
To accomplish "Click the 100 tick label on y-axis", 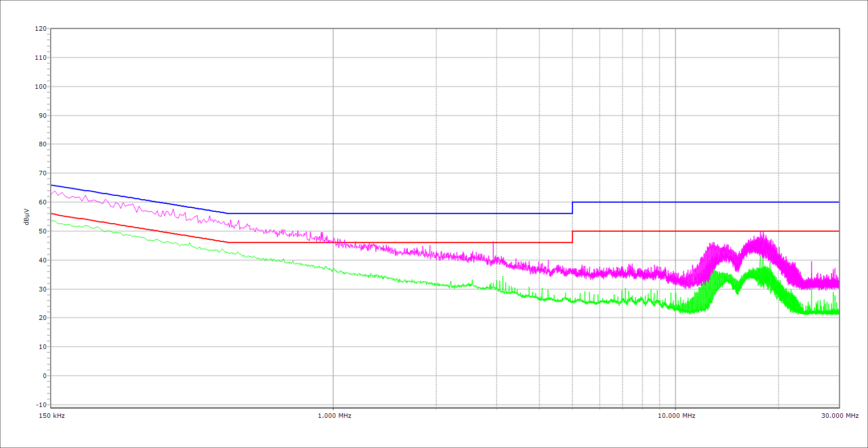I will pos(40,87).
